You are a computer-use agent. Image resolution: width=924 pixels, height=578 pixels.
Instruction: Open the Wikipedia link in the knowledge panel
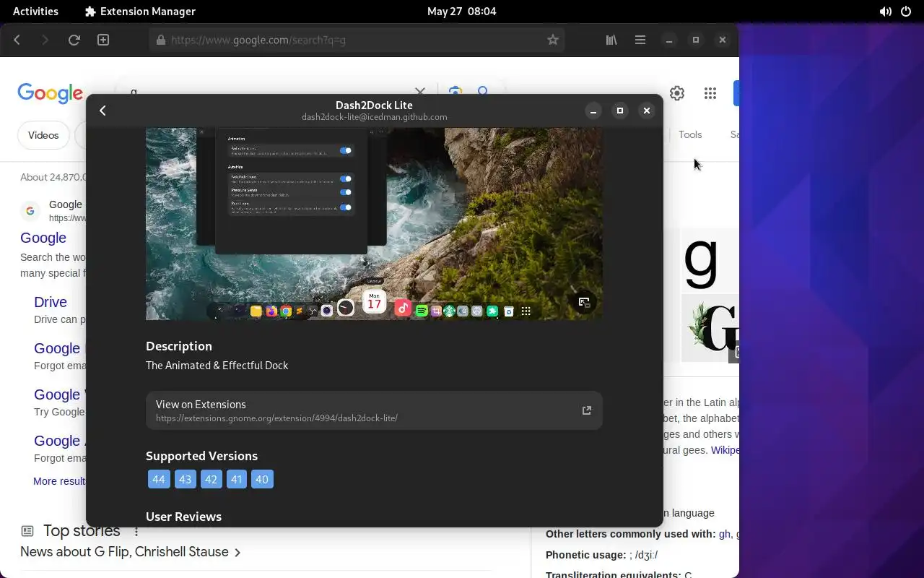725,450
